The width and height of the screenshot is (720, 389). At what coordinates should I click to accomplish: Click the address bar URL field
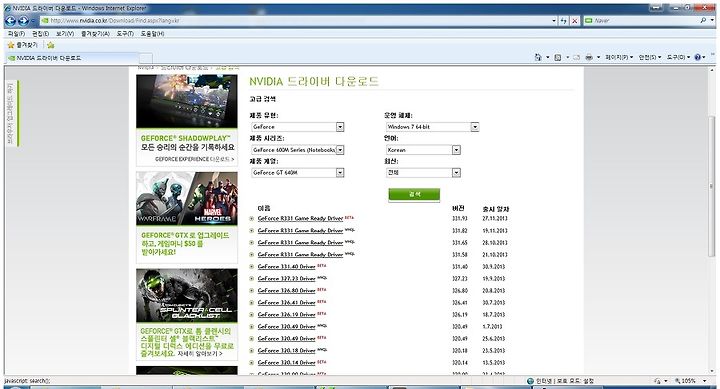pos(296,21)
